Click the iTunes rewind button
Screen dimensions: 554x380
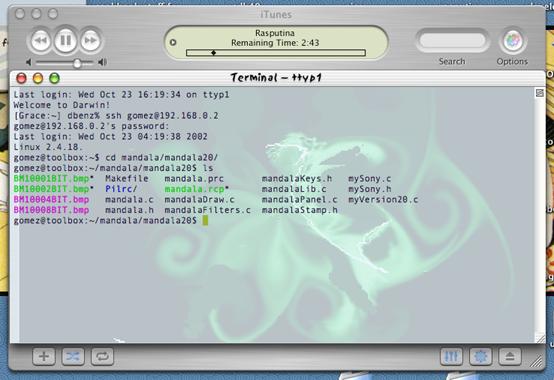coord(40,41)
